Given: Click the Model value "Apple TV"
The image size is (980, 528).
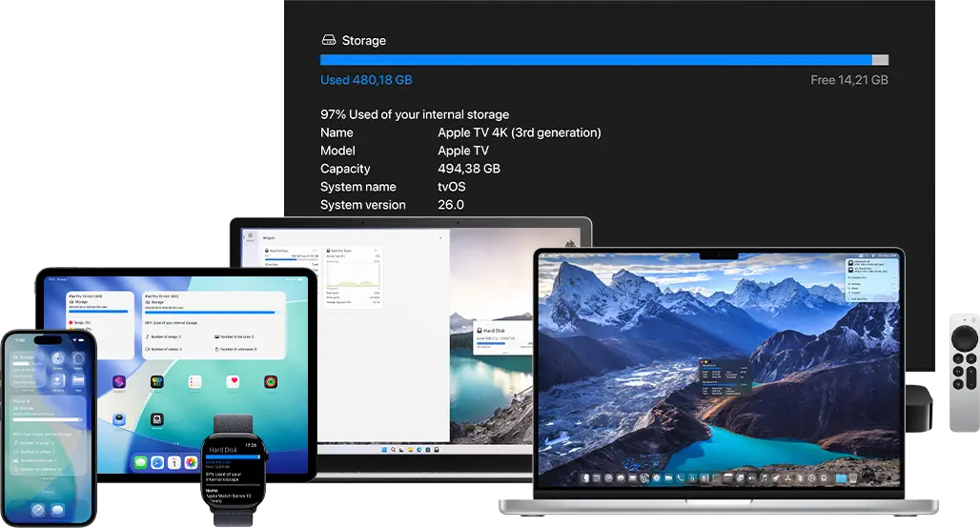Looking at the screenshot, I should point(463,151).
